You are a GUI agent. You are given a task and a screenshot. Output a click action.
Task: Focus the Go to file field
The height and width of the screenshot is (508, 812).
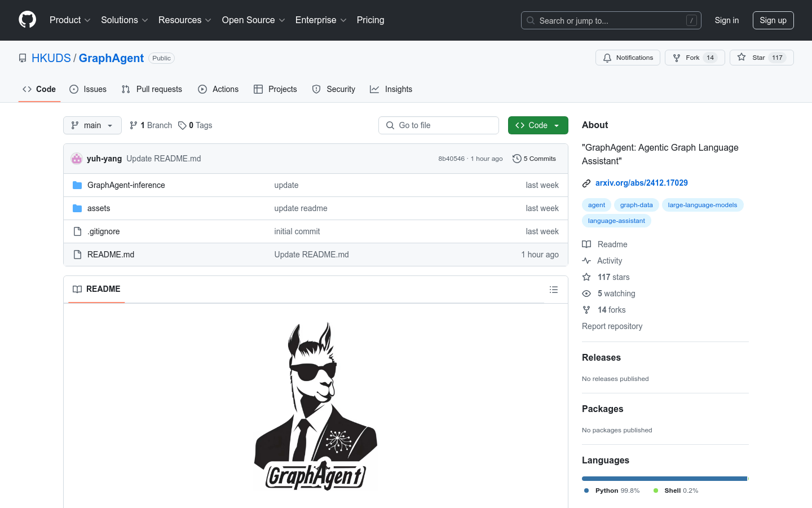point(438,125)
